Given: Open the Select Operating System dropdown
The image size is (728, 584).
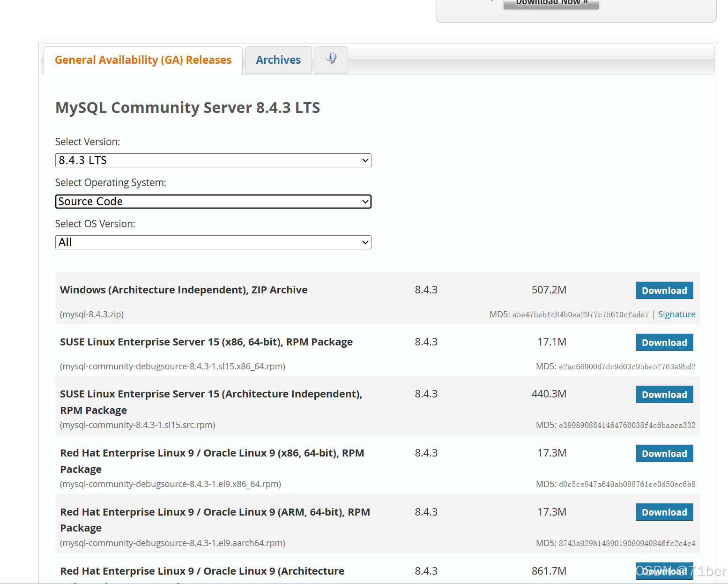Looking at the screenshot, I should [x=213, y=202].
